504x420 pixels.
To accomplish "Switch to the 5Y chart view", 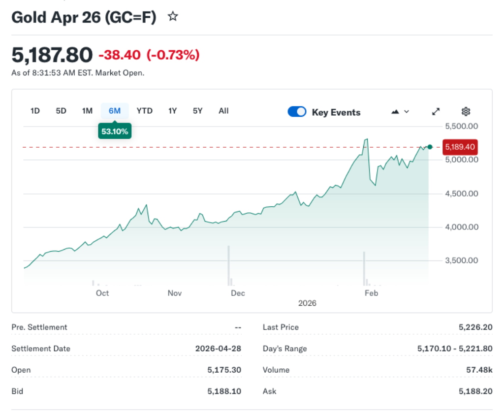I will 197,111.
